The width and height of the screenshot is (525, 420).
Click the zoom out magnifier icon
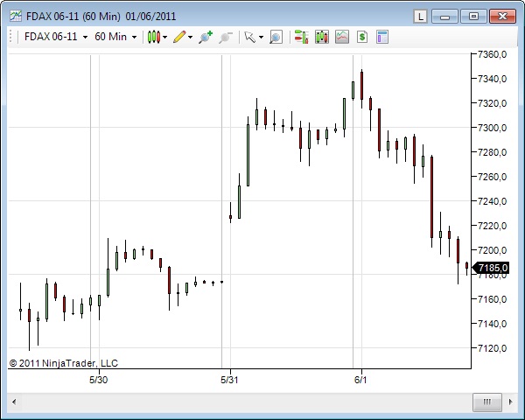point(226,37)
